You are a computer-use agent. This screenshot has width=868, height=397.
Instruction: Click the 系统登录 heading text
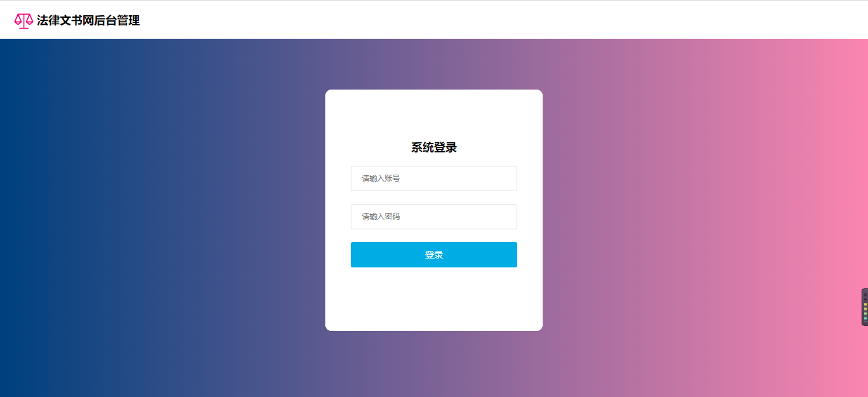tap(434, 147)
